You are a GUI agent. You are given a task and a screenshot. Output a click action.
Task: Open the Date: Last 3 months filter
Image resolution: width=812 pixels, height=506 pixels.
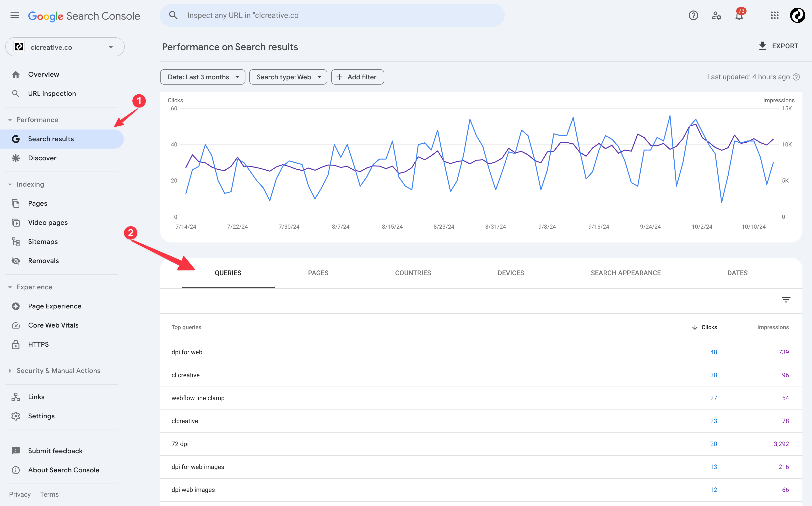(202, 77)
